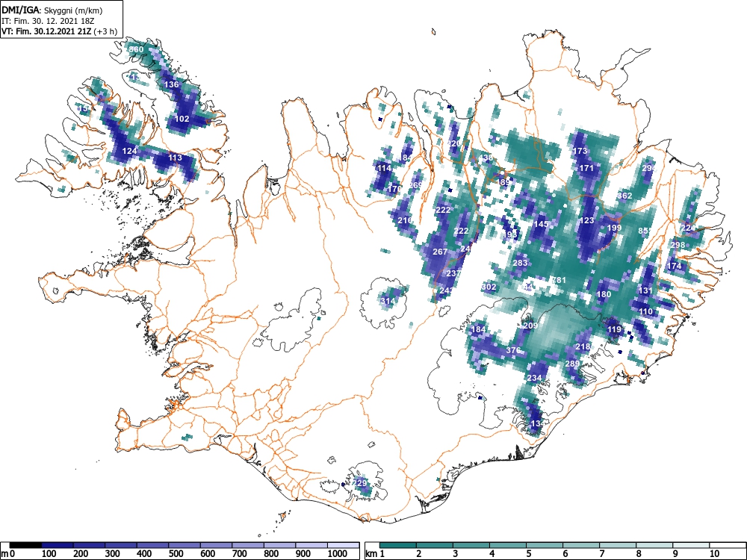Select the 298 visibility value
This screenshot has height=560, width=747.
point(677,245)
